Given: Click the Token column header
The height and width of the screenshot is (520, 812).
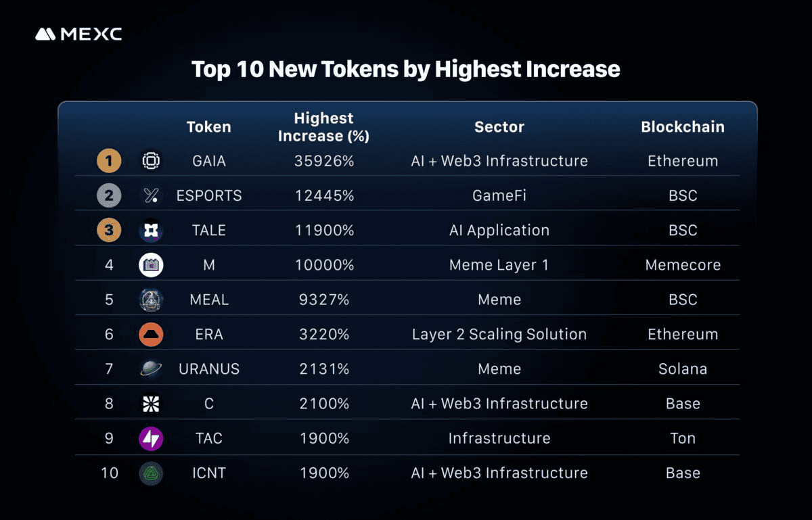Looking at the screenshot, I should coord(209,127).
